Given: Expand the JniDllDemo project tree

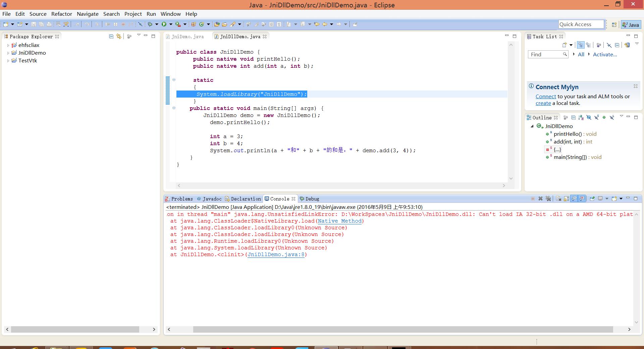Looking at the screenshot, I should click(8, 53).
